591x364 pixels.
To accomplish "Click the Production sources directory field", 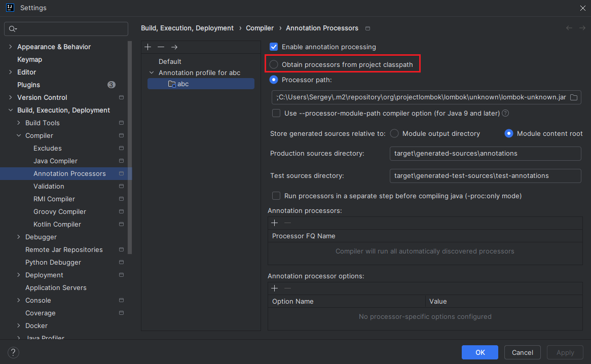I will pyautogui.click(x=485, y=153).
